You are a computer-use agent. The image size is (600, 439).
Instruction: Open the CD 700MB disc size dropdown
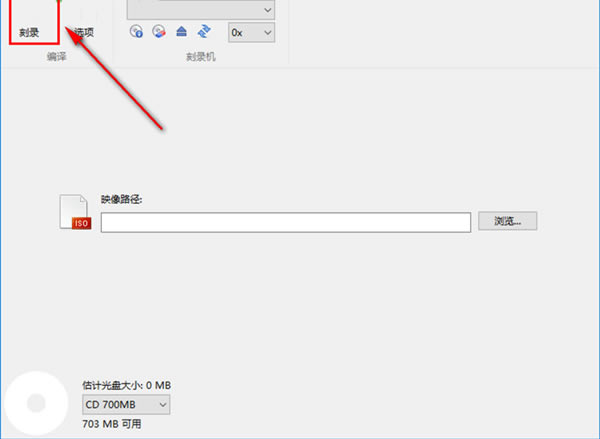click(126, 405)
